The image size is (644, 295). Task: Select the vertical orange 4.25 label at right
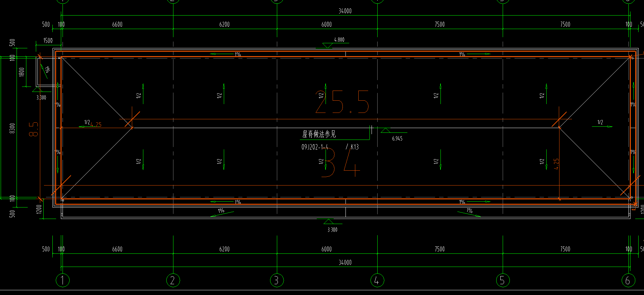(556, 164)
